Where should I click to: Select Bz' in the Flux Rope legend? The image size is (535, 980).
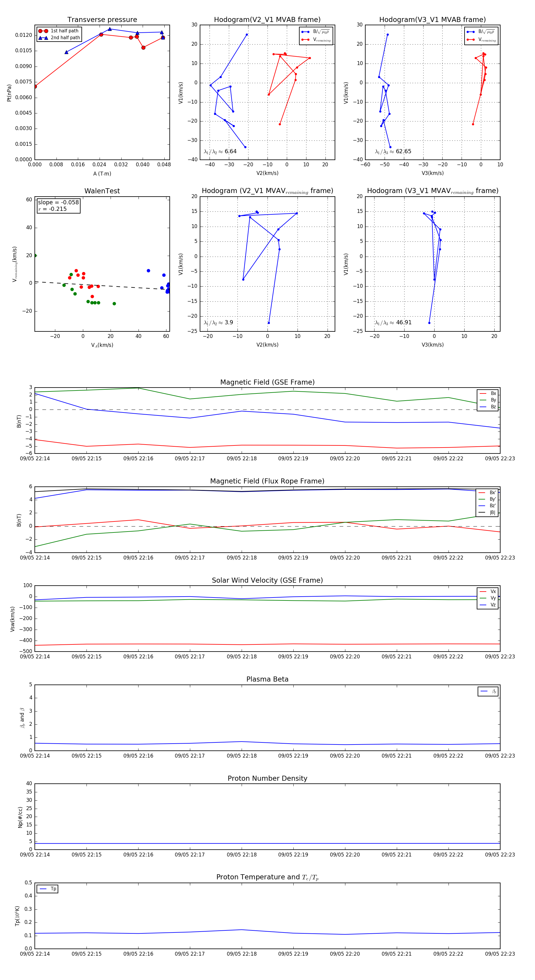(x=487, y=506)
